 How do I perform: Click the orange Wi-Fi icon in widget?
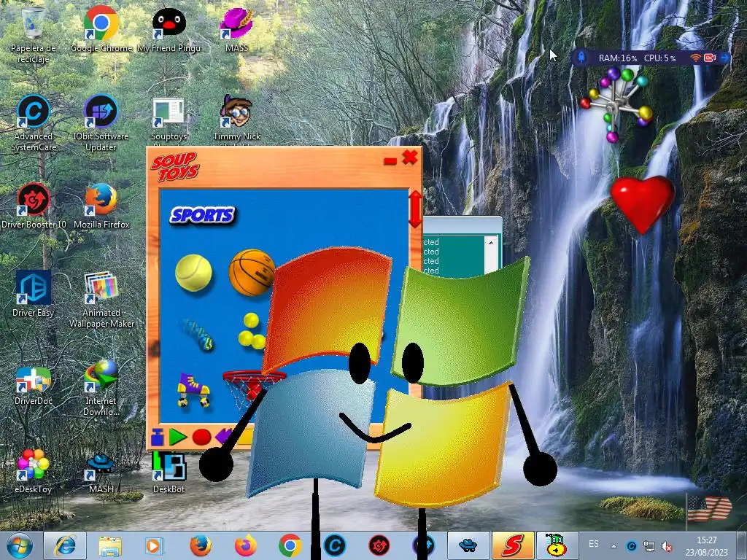point(695,58)
